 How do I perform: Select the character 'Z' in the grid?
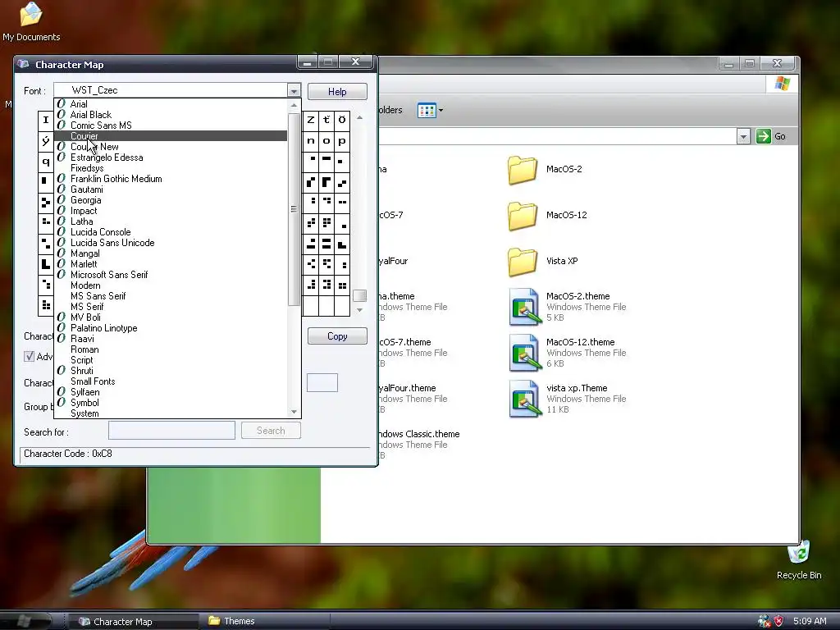(x=311, y=120)
